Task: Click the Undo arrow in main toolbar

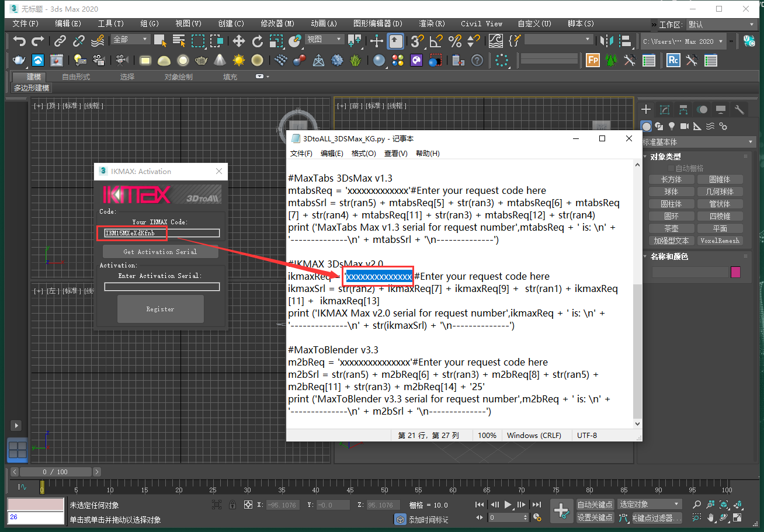Action: (19, 41)
